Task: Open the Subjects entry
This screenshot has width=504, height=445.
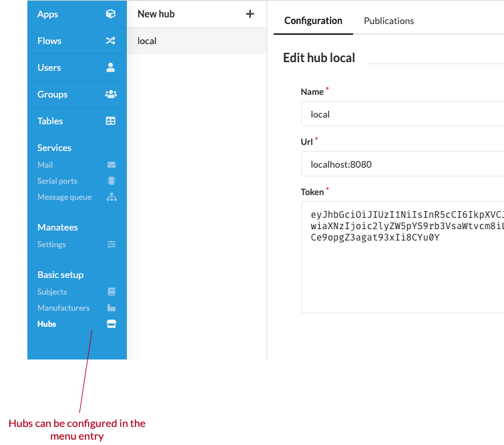Action: 77,292
